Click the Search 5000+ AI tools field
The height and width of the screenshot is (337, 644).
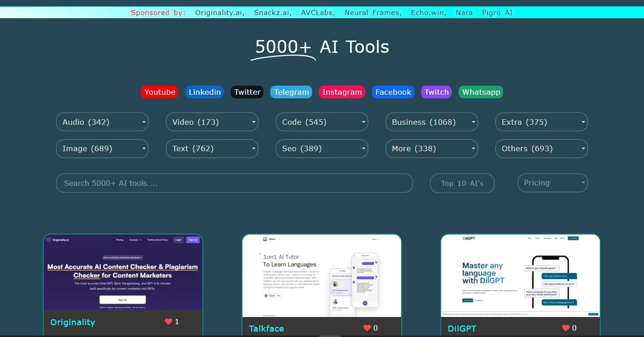(234, 183)
